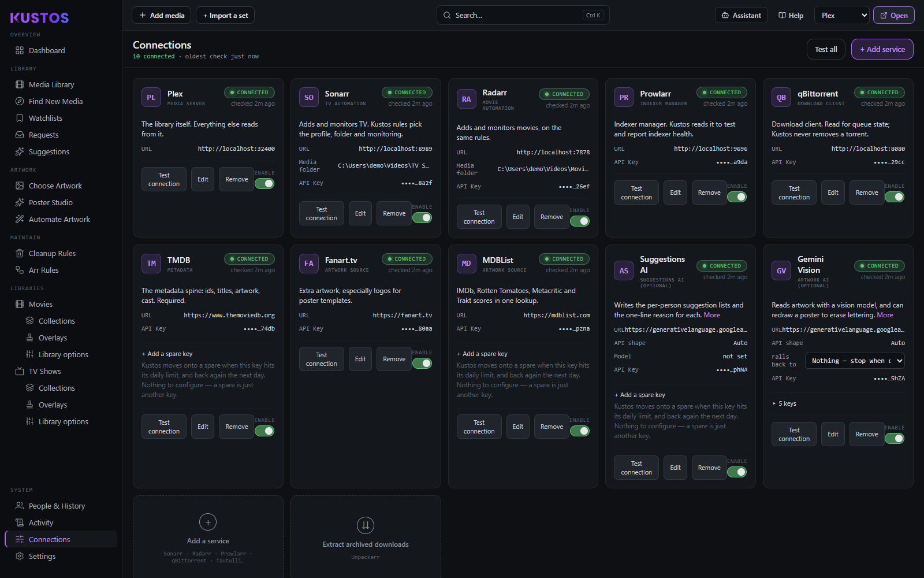Toggle the Gemini Vision enable switch

pos(895,439)
